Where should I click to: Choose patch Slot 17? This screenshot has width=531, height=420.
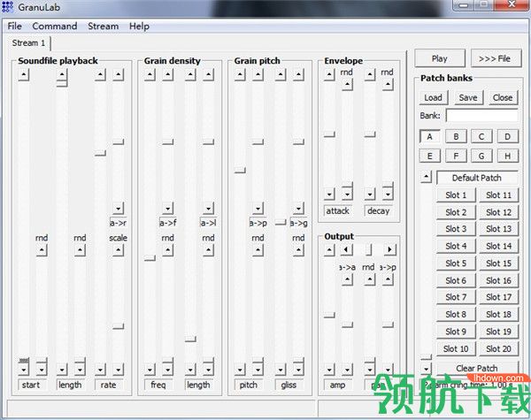[x=498, y=297]
